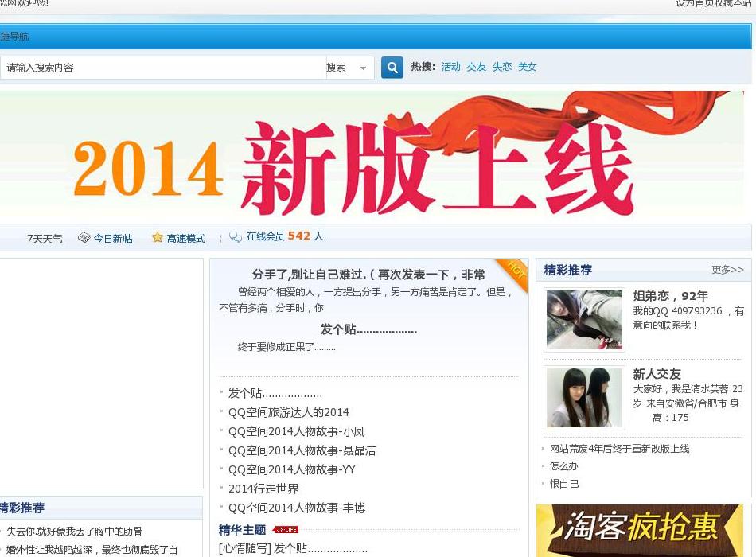The image size is (756, 557).
Task: Open 在线会员 list
Action: tap(265, 236)
